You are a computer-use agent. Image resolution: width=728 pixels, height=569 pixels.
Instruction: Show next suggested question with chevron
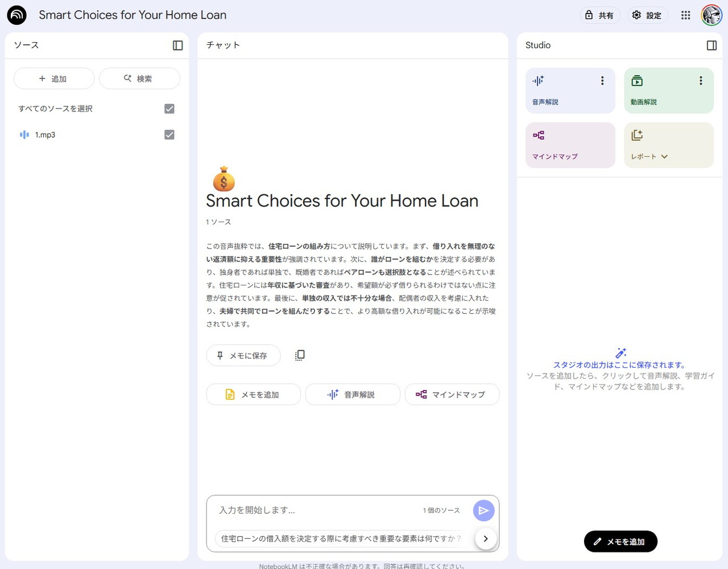[485, 538]
